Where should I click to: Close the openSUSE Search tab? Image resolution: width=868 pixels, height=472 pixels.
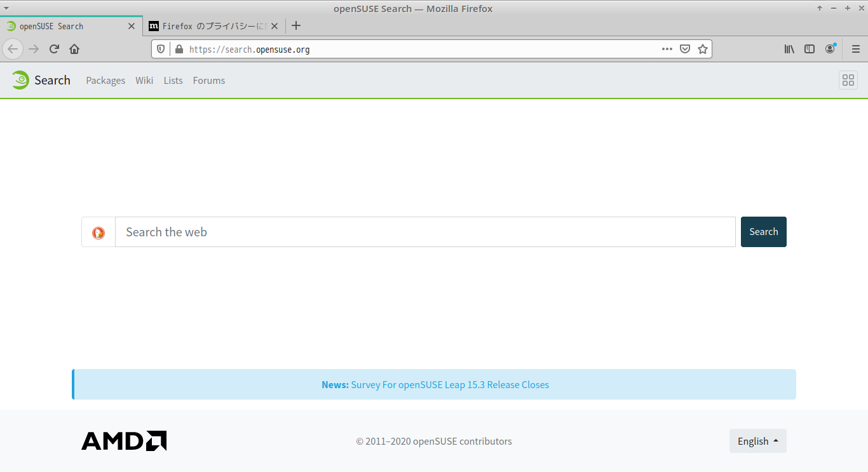[132, 26]
